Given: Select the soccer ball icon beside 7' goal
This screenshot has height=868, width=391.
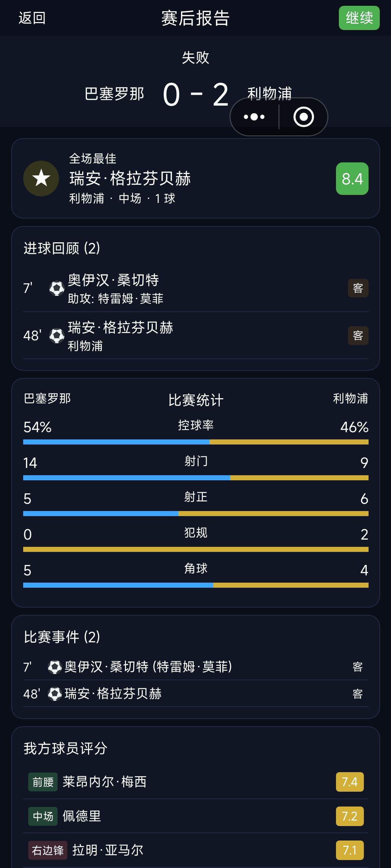Looking at the screenshot, I should [x=57, y=288].
